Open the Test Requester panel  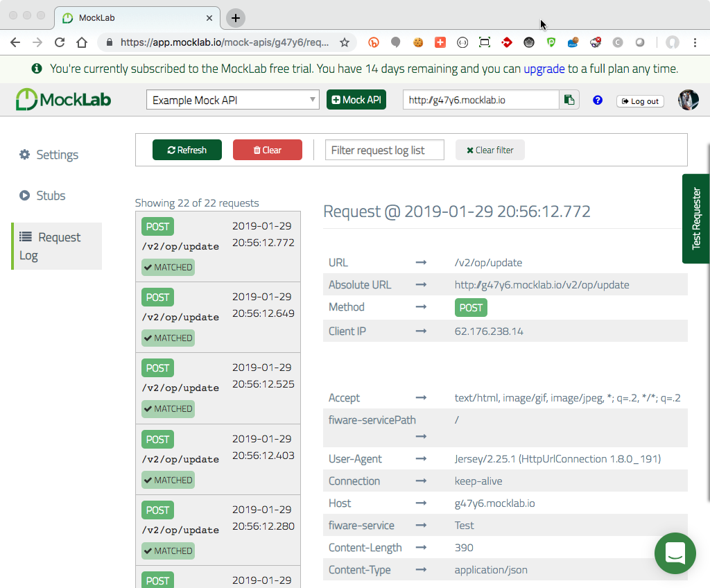[x=696, y=218]
